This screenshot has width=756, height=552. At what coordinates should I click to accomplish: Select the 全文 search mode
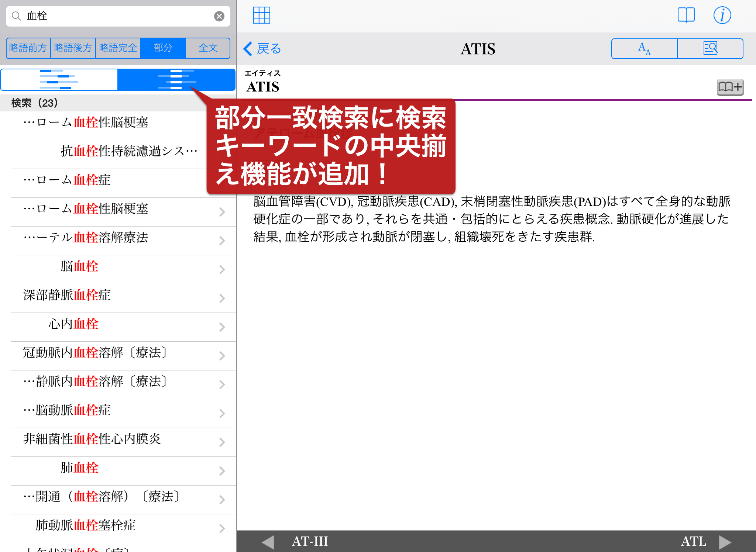point(208,48)
